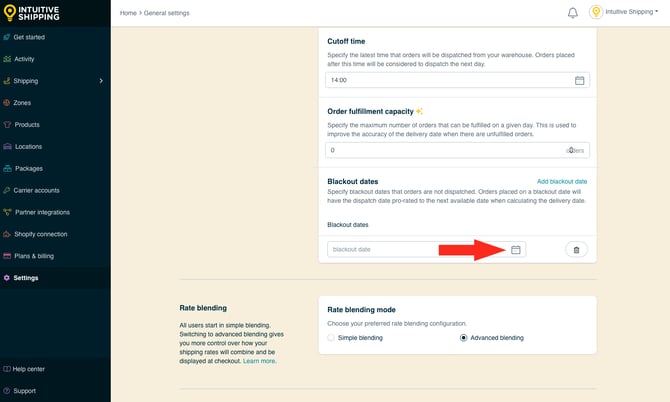Screen dimensions: 670x402
Task: Adjust order capacity stepper arrows
Action: click(x=571, y=150)
